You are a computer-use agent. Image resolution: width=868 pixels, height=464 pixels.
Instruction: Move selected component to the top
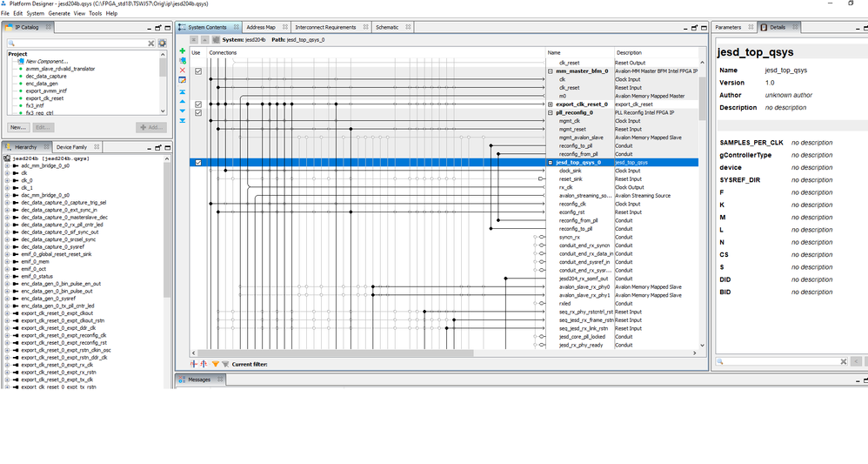183,92
